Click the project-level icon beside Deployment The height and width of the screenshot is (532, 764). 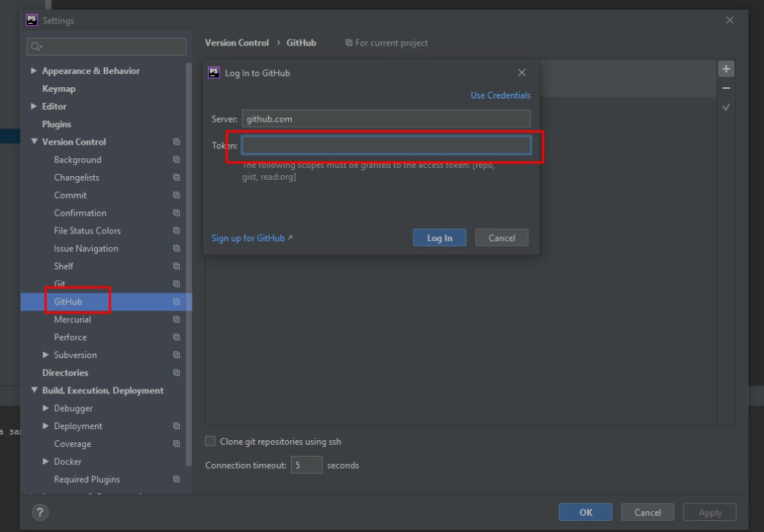[176, 426]
